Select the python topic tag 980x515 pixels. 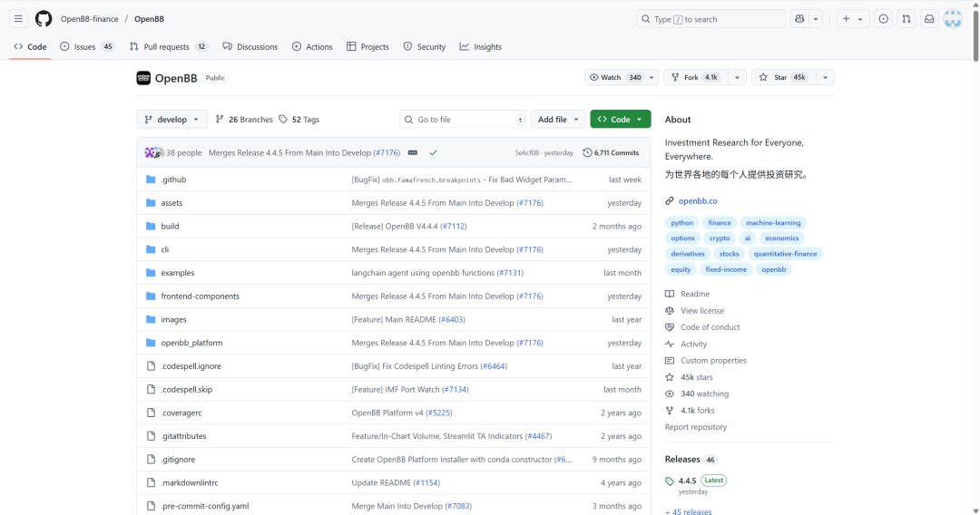pos(681,223)
